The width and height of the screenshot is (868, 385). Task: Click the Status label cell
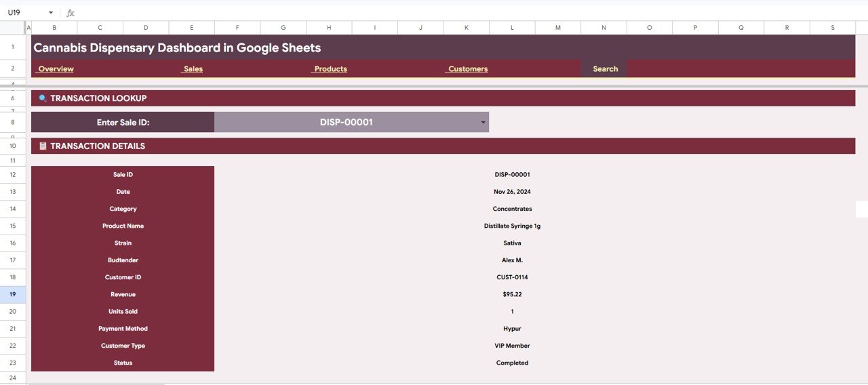coord(123,363)
